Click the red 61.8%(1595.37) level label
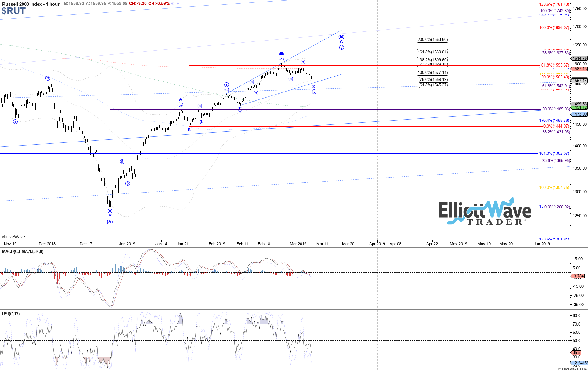 (555, 65)
